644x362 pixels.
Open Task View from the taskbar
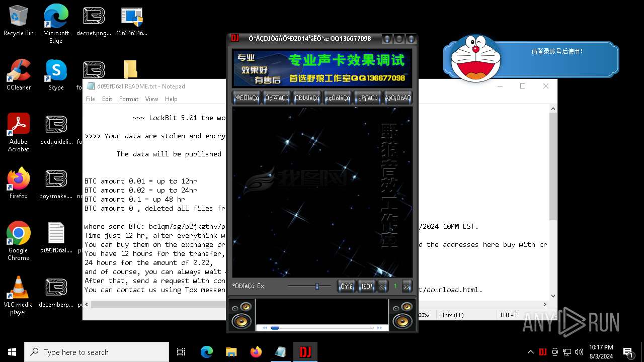point(181,352)
